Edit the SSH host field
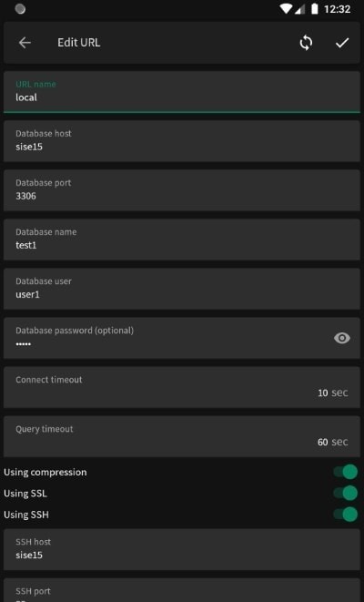The image size is (364, 602). 182,549
